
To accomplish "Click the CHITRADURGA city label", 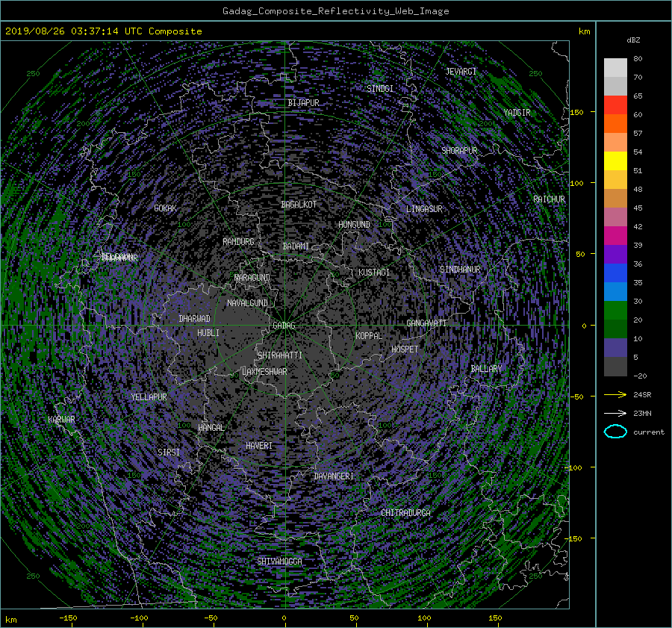I will (405, 513).
